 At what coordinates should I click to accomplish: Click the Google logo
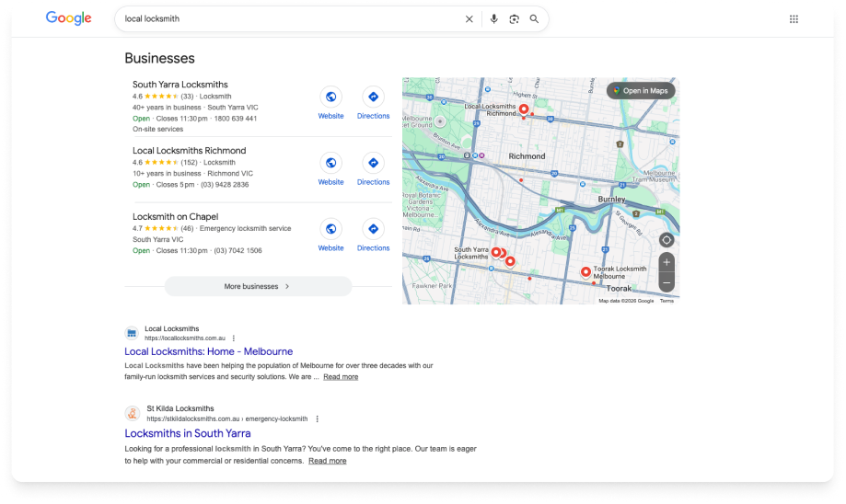pos(68,18)
